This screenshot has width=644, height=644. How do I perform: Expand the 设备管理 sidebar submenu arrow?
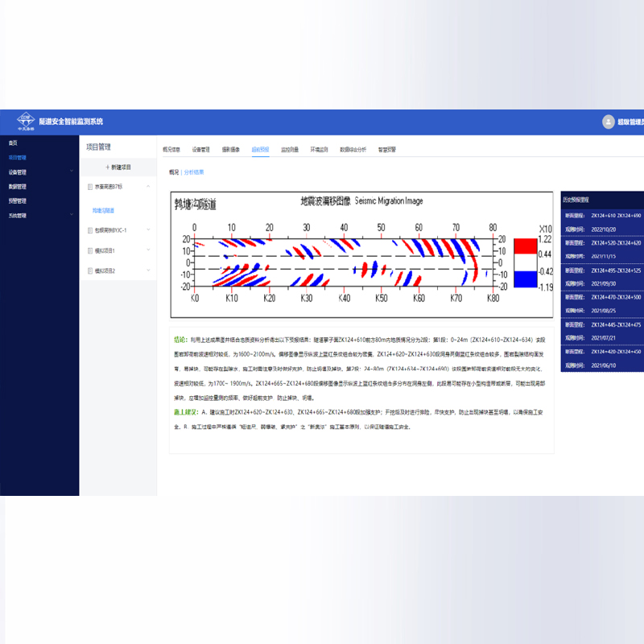tap(72, 171)
